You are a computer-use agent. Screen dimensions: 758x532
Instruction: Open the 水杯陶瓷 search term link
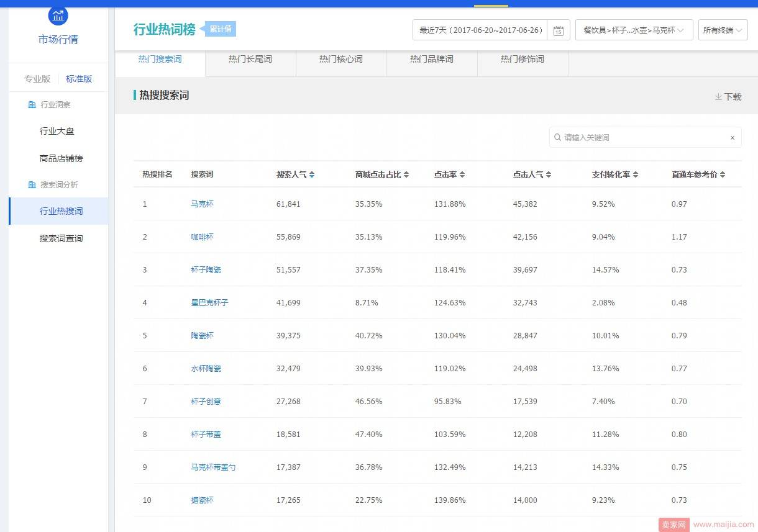click(x=206, y=369)
